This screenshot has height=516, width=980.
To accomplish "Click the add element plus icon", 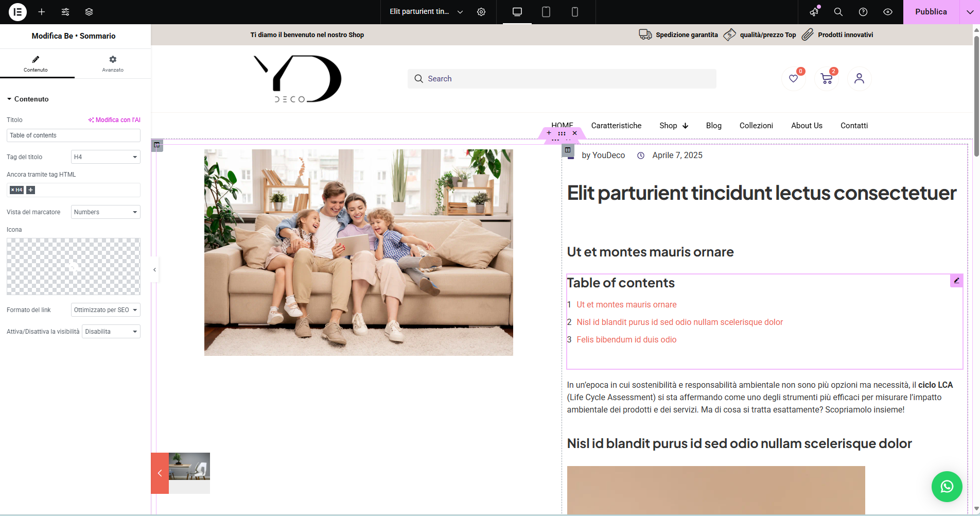I will [x=42, y=12].
